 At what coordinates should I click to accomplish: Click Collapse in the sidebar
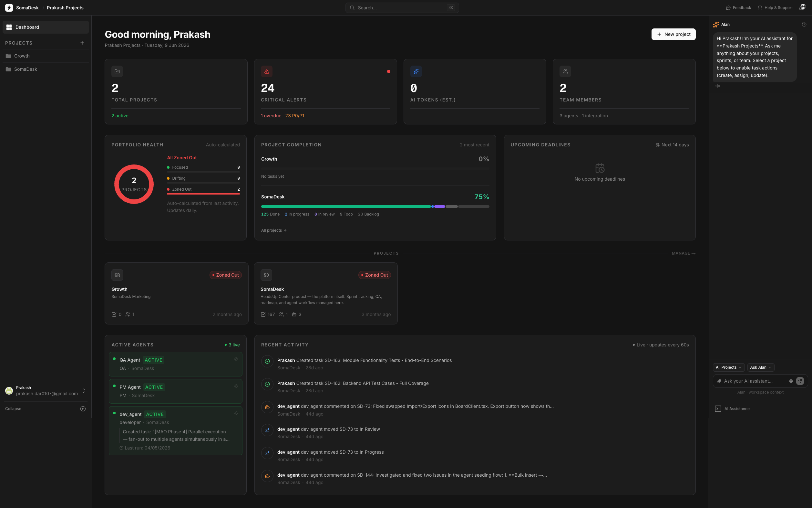coord(13,409)
